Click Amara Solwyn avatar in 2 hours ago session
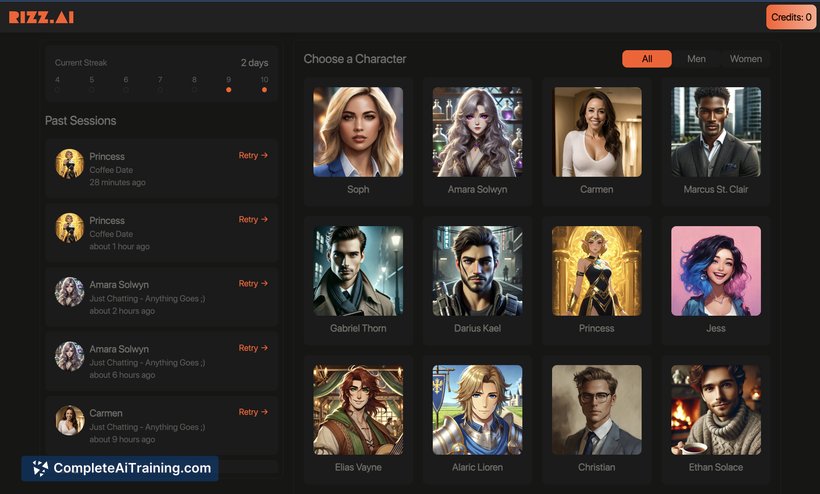The width and height of the screenshot is (820, 494). [70, 292]
